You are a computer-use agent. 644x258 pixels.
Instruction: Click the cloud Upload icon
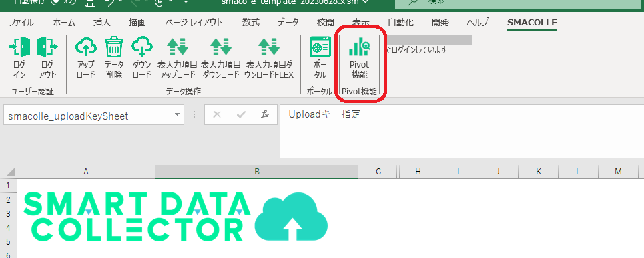pyautogui.click(x=86, y=47)
